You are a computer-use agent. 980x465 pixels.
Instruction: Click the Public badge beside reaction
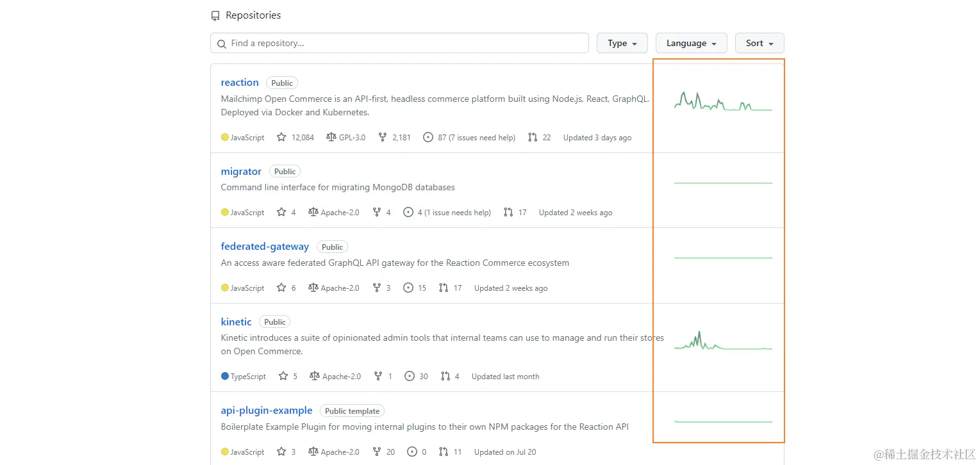tap(282, 83)
